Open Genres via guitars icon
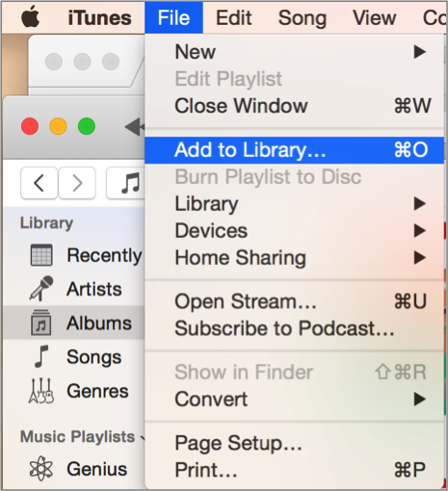Image resolution: width=448 pixels, height=491 pixels. point(41,391)
